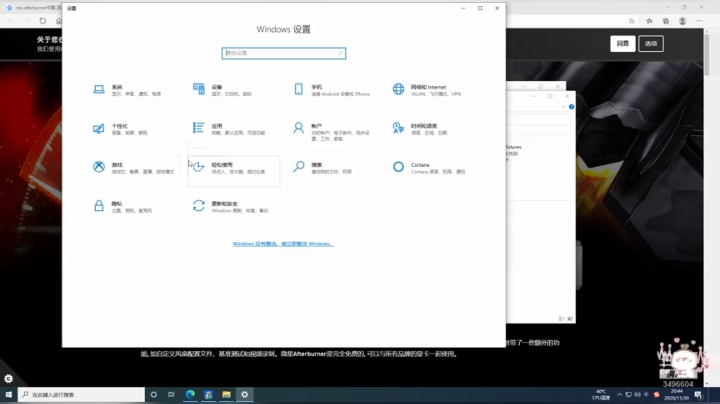Open the 应用 (Apps) settings category
The image size is (720, 404).
[230, 129]
